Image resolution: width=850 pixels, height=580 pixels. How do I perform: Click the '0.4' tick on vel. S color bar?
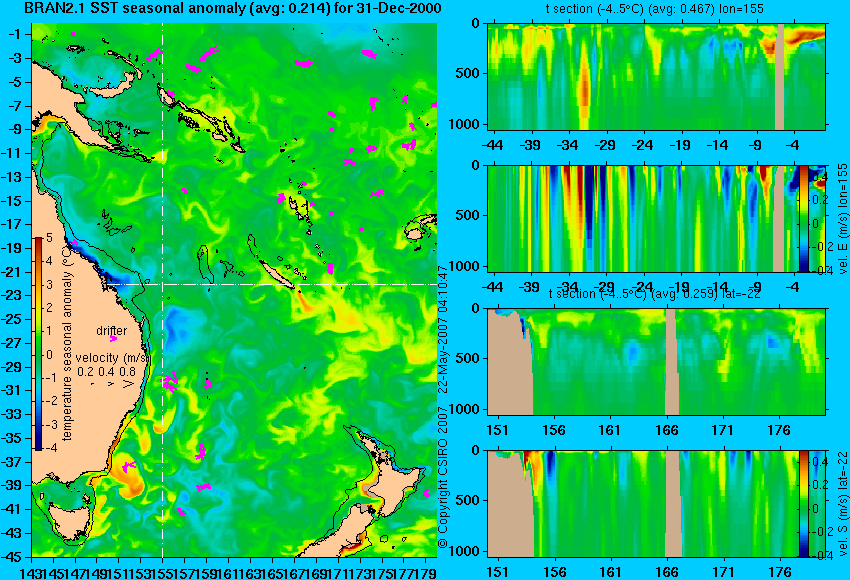819,462
